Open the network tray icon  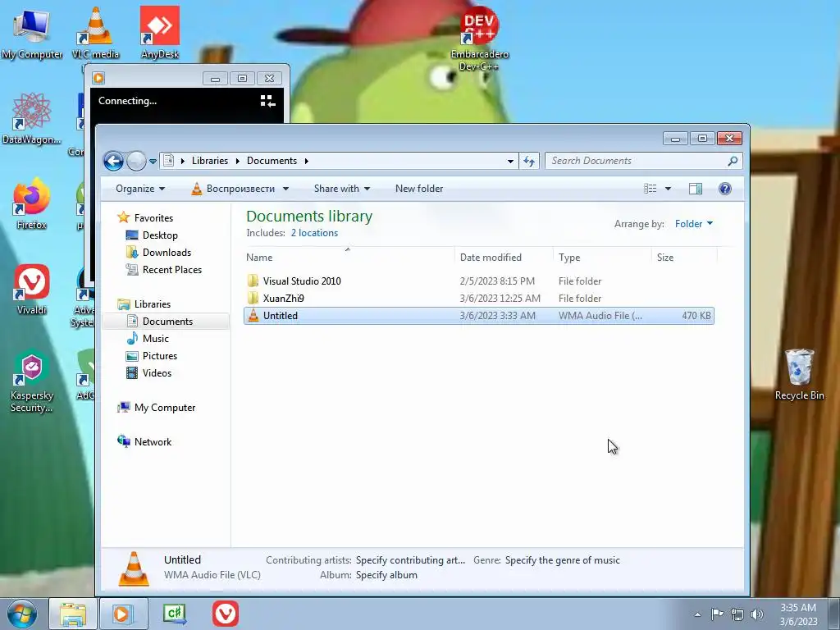(737, 614)
